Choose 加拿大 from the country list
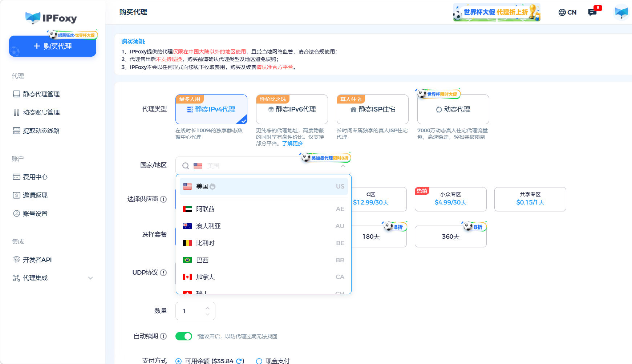 click(264, 277)
